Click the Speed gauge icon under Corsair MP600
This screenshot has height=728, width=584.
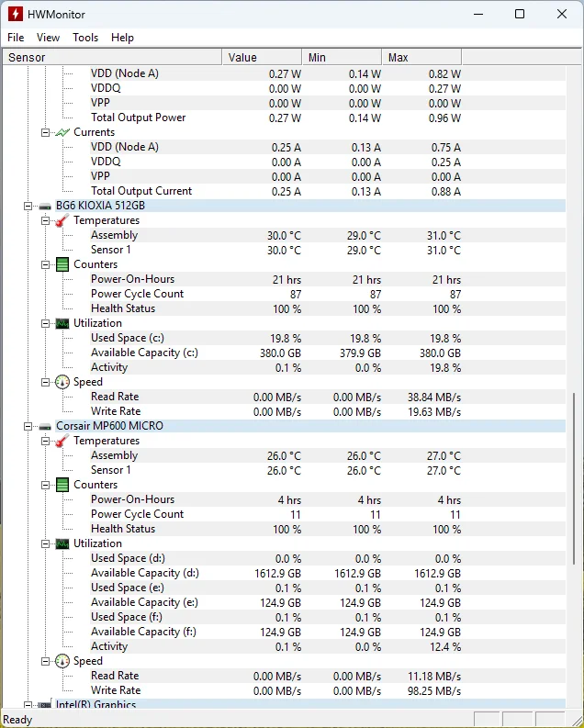(x=62, y=661)
